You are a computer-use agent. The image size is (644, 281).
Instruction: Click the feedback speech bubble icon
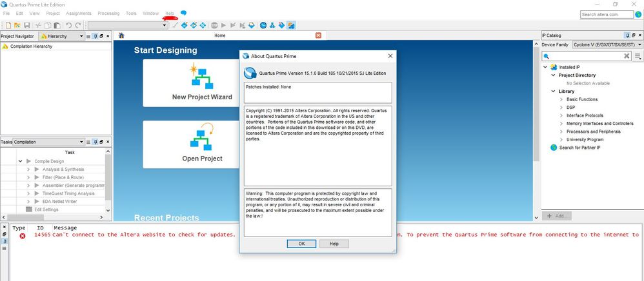point(184,13)
